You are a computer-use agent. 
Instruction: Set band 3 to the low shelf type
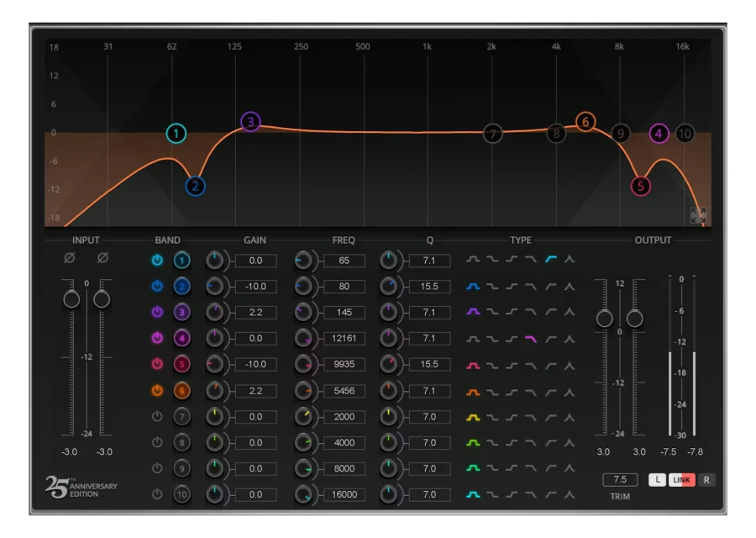pos(492,312)
